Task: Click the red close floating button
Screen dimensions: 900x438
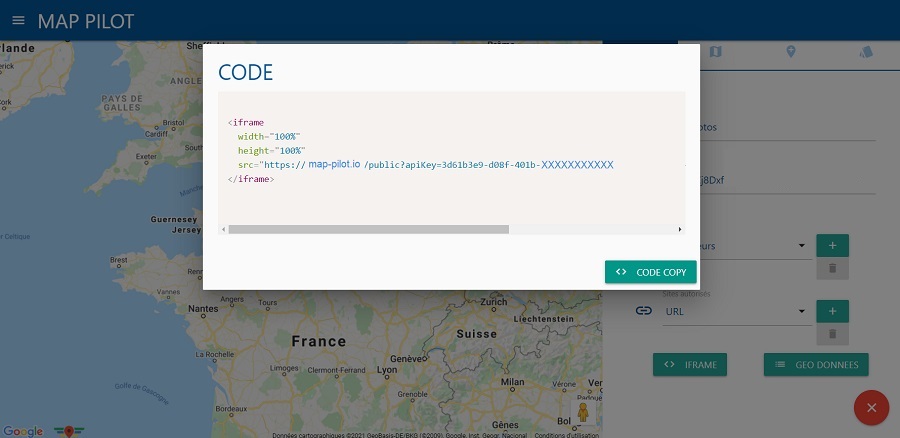Action: (x=872, y=408)
